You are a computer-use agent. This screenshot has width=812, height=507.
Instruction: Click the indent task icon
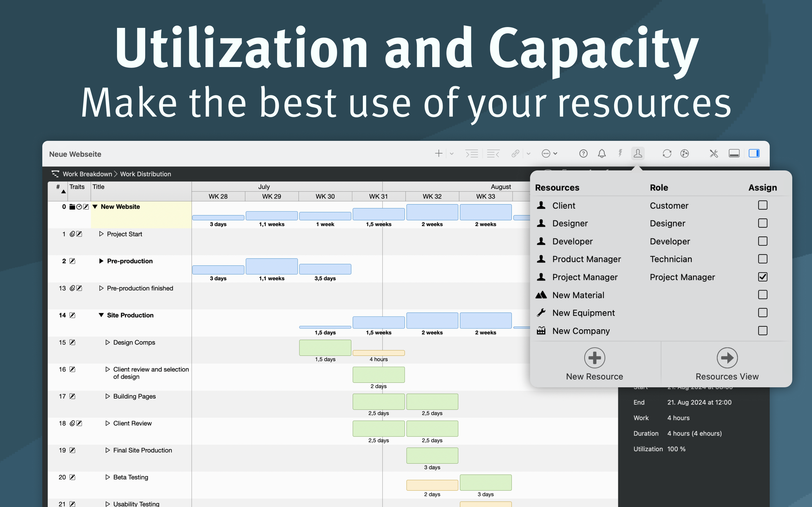(472, 154)
